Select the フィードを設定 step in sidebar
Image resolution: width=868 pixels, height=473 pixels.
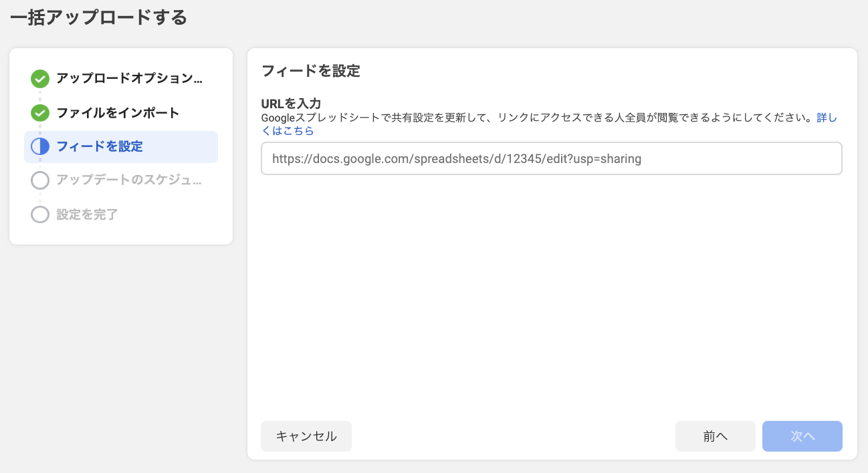[100, 147]
